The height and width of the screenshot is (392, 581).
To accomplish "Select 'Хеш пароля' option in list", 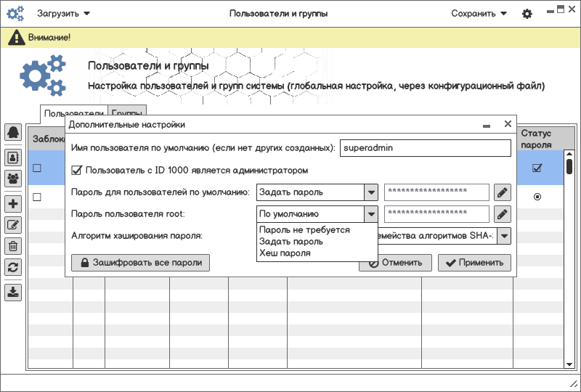I will pyautogui.click(x=285, y=253).
